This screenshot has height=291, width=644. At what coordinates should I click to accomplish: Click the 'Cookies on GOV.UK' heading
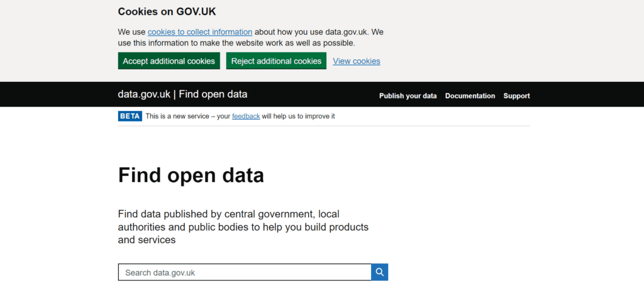[x=167, y=11]
